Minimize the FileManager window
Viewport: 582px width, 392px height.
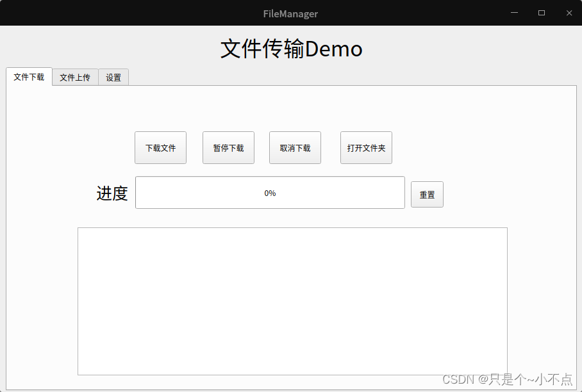click(515, 13)
